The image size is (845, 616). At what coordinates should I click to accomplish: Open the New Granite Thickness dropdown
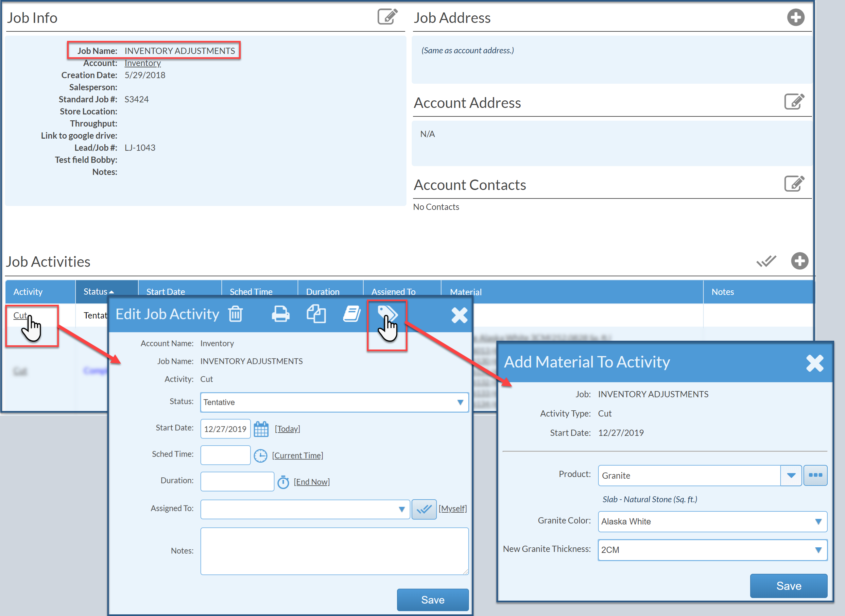click(712, 550)
